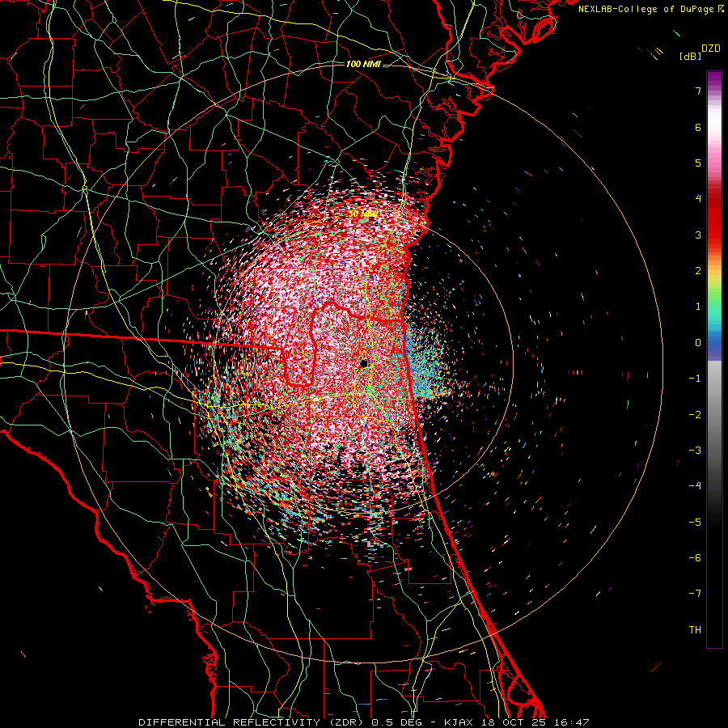Click the -6 value on the color scale
Image resolution: width=728 pixels, height=728 pixels.
point(695,558)
